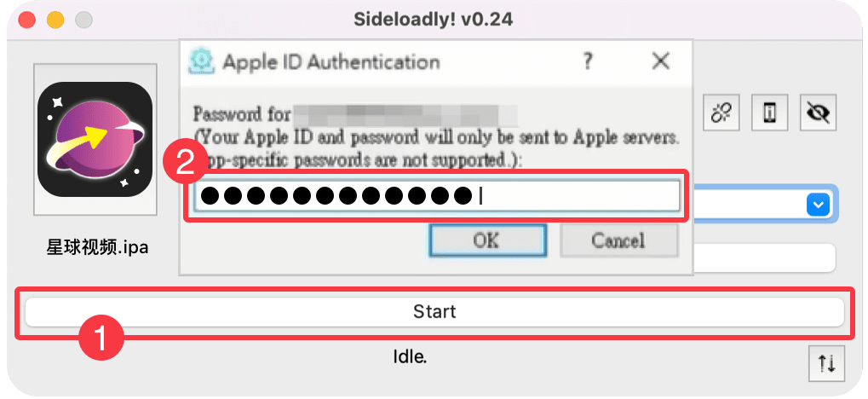
Task: Click the Start button
Action: tap(434, 312)
